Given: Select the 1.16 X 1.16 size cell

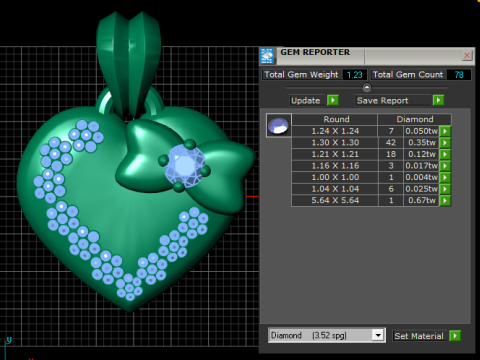Looking at the screenshot, I should click(x=335, y=166).
